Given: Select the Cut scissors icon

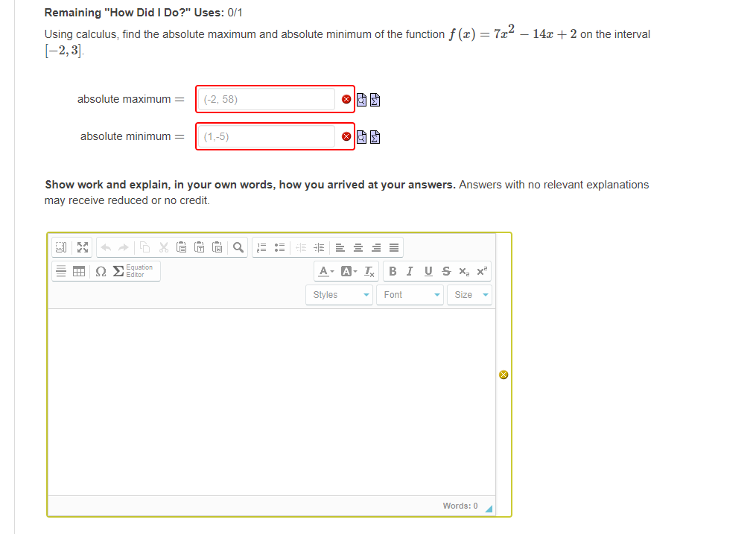Looking at the screenshot, I should tap(163, 247).
